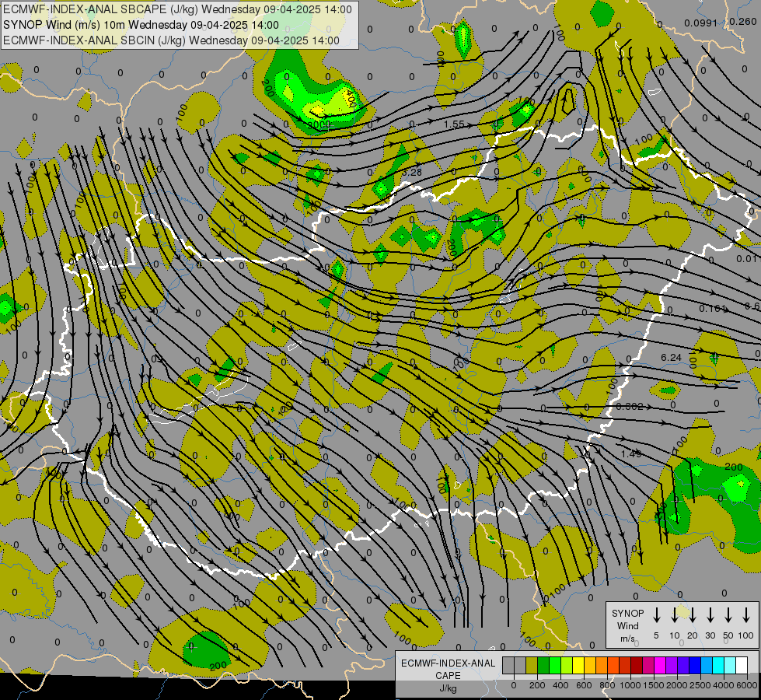The height and width of the screenshot is (700, 761).
Task: Click the olive swatch in CAPE color scale
Action: [532, 665]
